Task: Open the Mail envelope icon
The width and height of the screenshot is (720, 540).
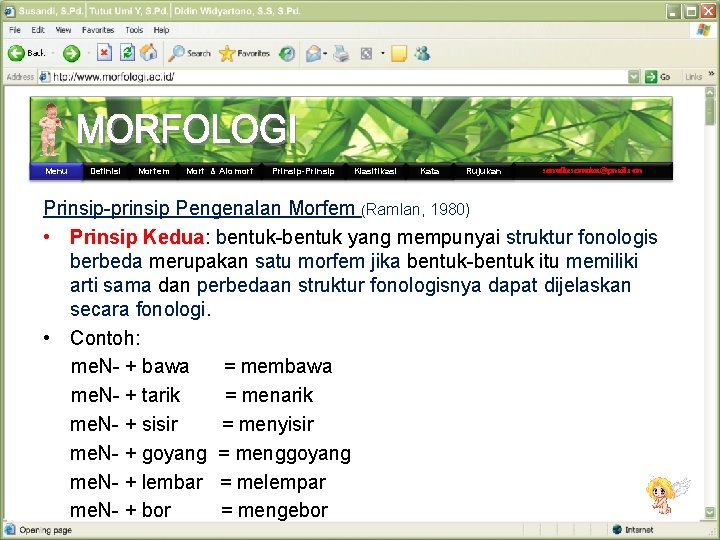Action: pyautogui.click(x=313, y=54)
